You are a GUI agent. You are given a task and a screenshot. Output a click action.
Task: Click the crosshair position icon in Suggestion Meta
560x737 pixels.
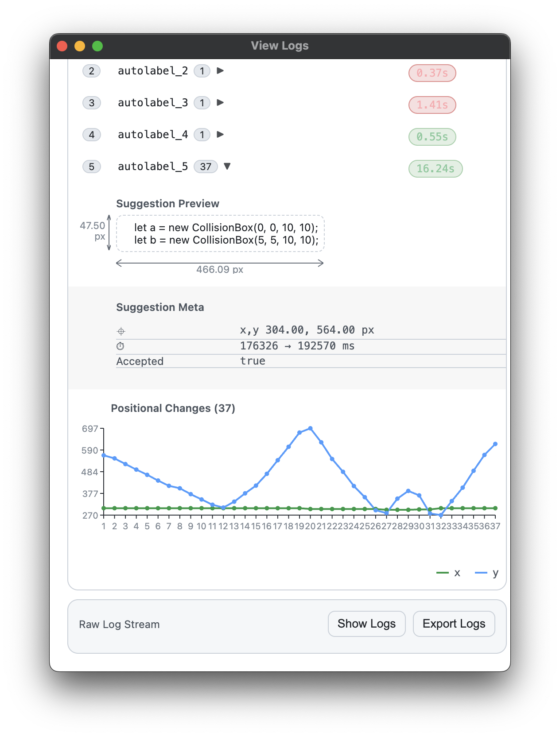pyautogui.click(x=121, y=331)
